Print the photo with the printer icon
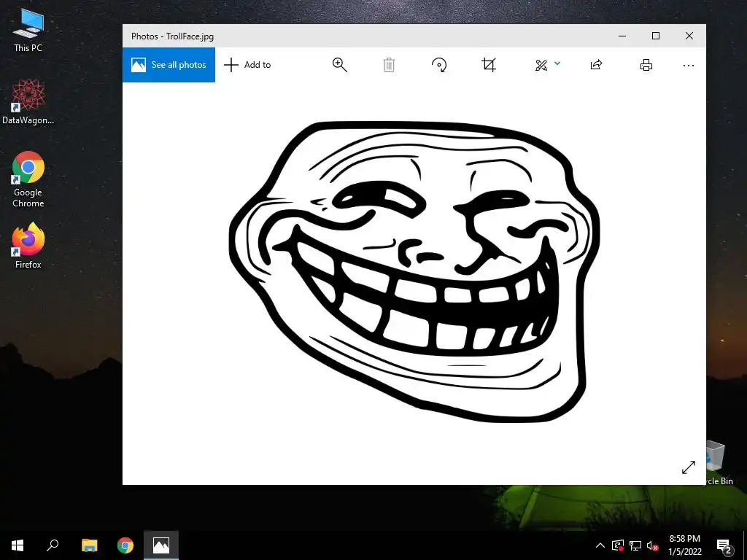The image size is (747, 560). click(646, 65)
